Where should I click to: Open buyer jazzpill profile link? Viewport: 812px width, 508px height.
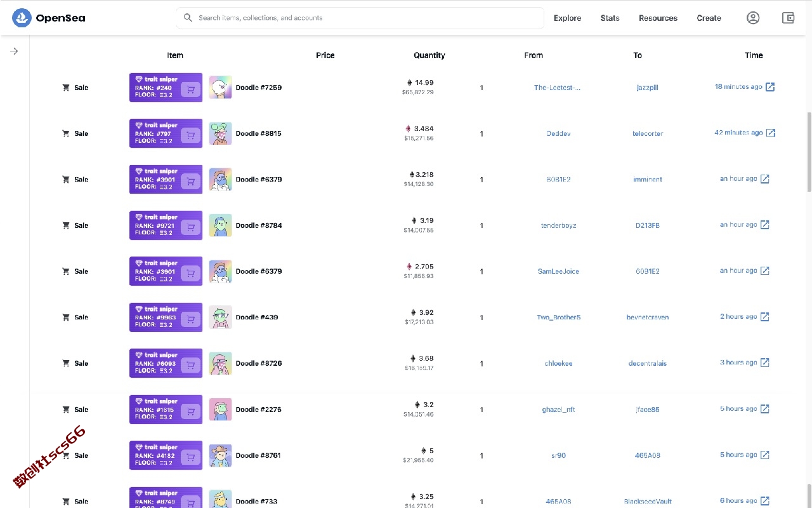point(647,88)
